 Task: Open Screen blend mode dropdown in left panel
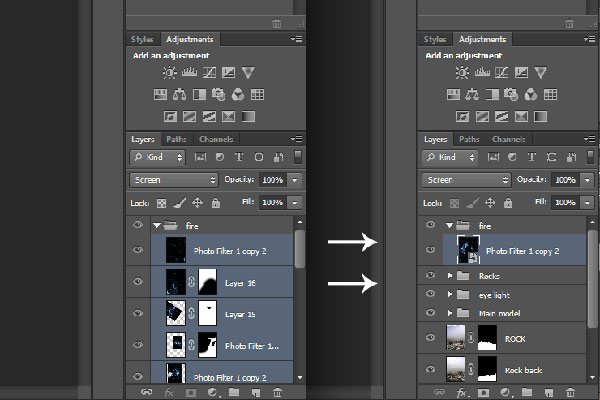tap(174, 180)
